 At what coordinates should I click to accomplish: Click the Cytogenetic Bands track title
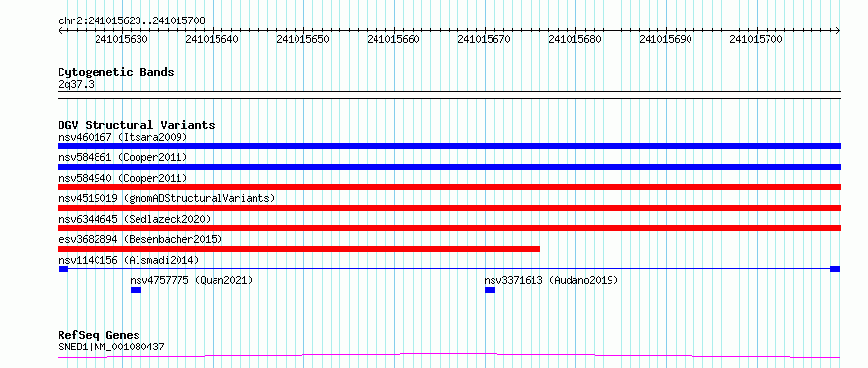[x=116, y=72]
